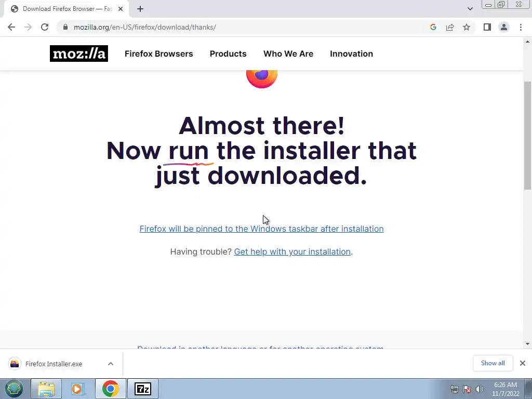Click the page vertical scrollbar thumb
532x399 pixels.
(528, 136)
